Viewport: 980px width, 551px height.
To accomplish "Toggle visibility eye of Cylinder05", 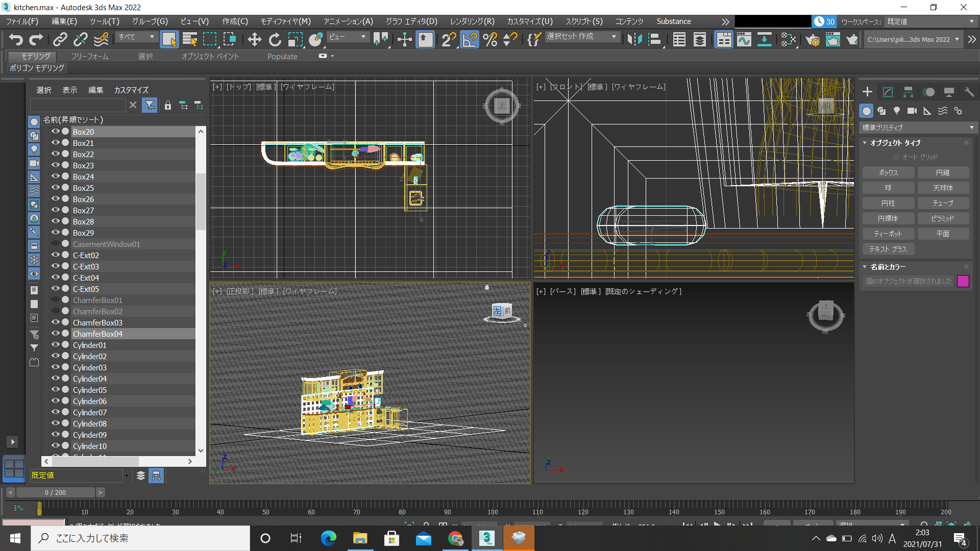I will pyautogui.click(x=55, y=390).
